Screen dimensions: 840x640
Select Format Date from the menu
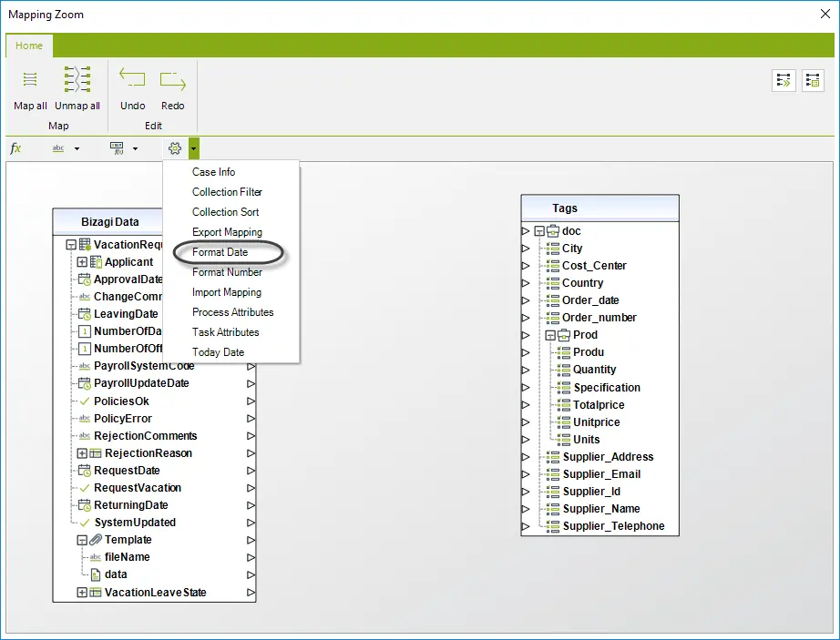coord(220,252)
